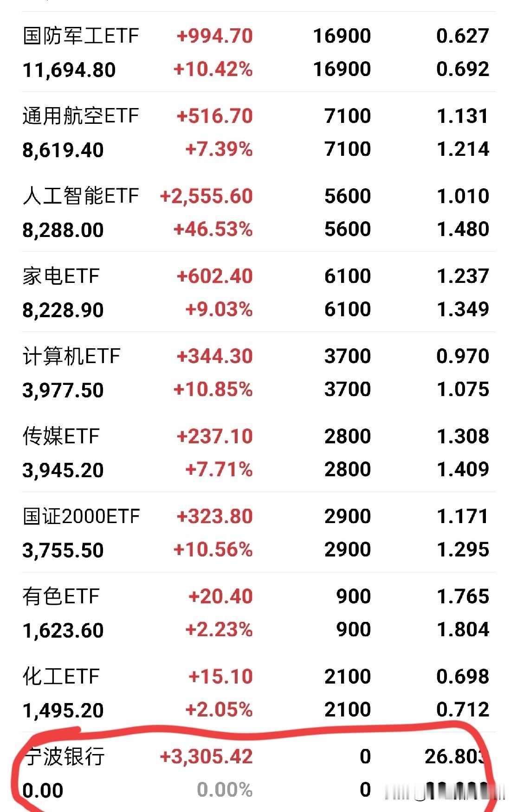Tap the 计算机ETF position name
Viewport: 517px width, 812px height.
[71, 357]
